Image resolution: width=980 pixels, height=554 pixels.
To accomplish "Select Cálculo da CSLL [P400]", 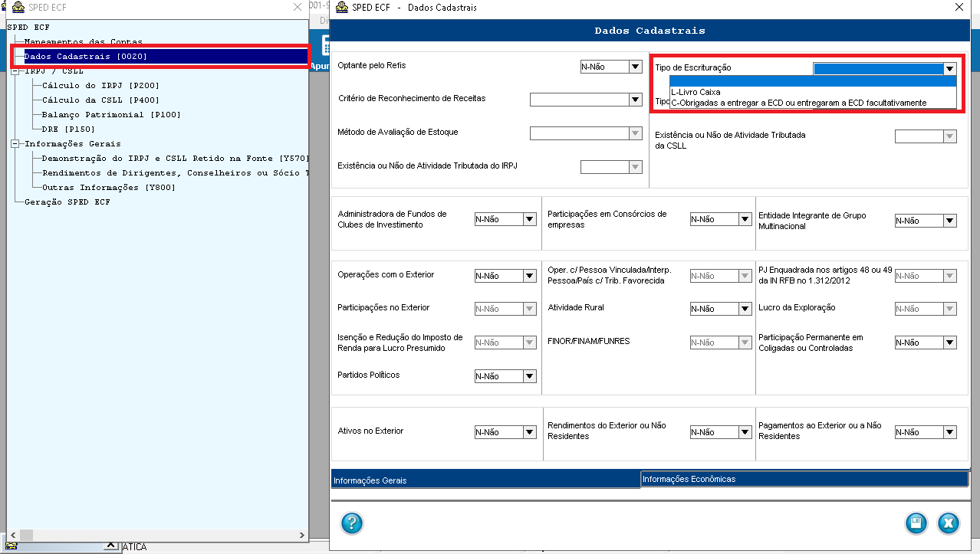I will (x=101, y=100).
